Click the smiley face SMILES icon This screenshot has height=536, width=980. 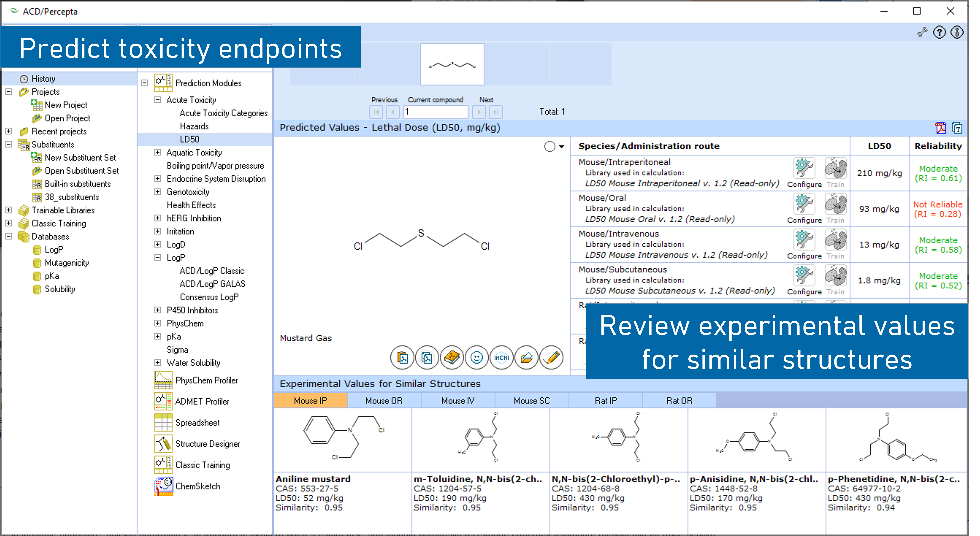click(x=476, y=358)
